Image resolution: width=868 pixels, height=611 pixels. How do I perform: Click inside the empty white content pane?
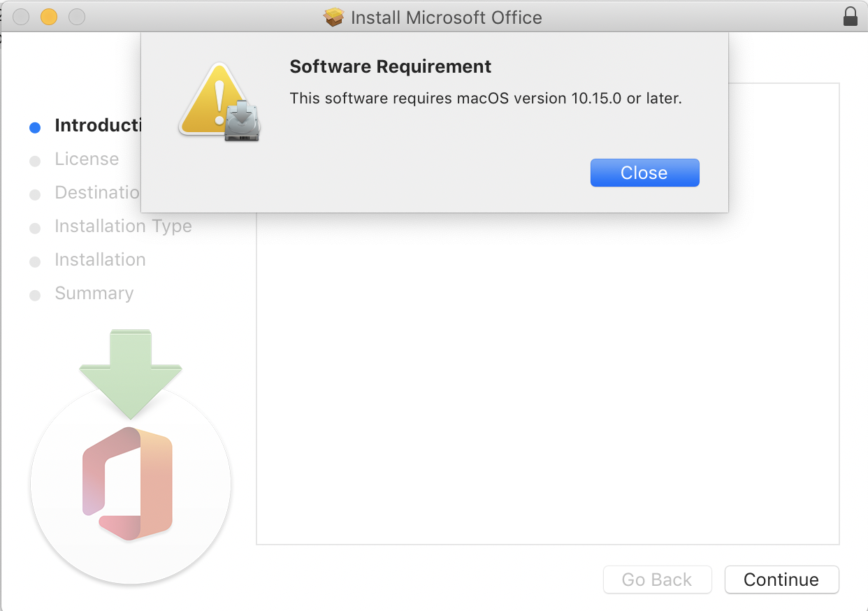click(x=547, y=378)
